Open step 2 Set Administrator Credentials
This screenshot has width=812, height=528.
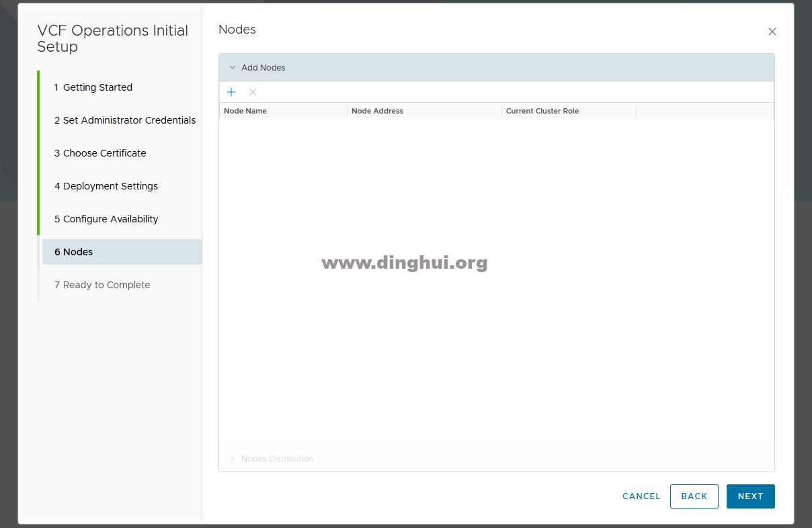pos(125,120)
